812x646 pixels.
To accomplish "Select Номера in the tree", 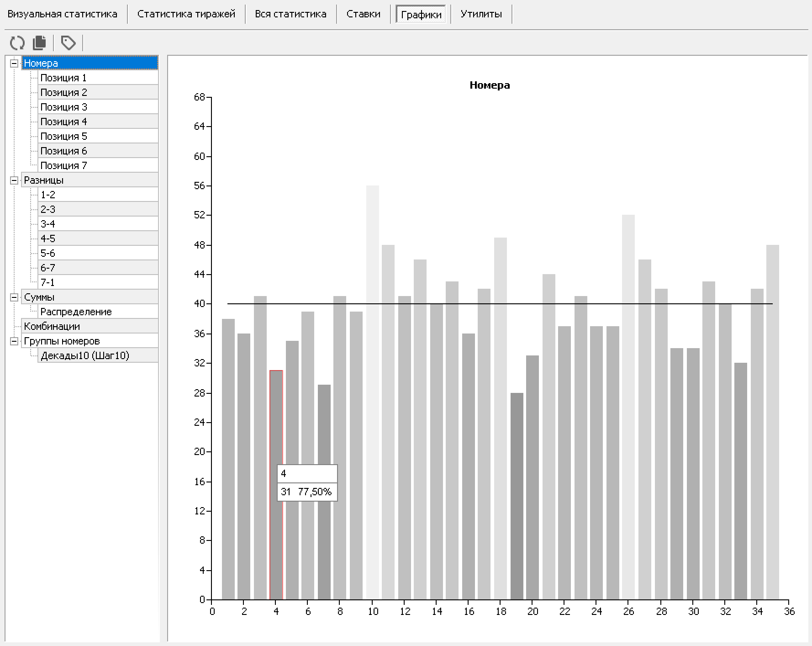I will [x=90, y=63].
